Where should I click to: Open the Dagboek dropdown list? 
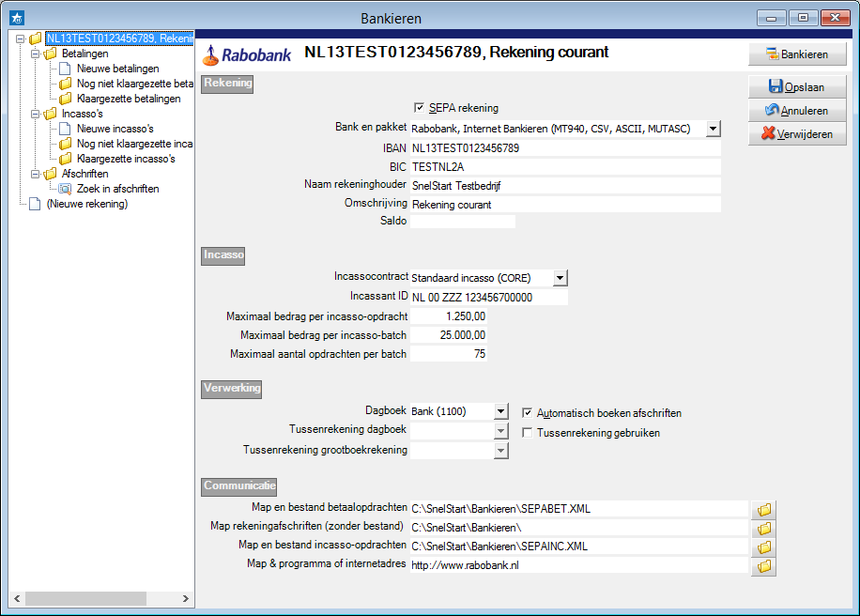[500, 411]
